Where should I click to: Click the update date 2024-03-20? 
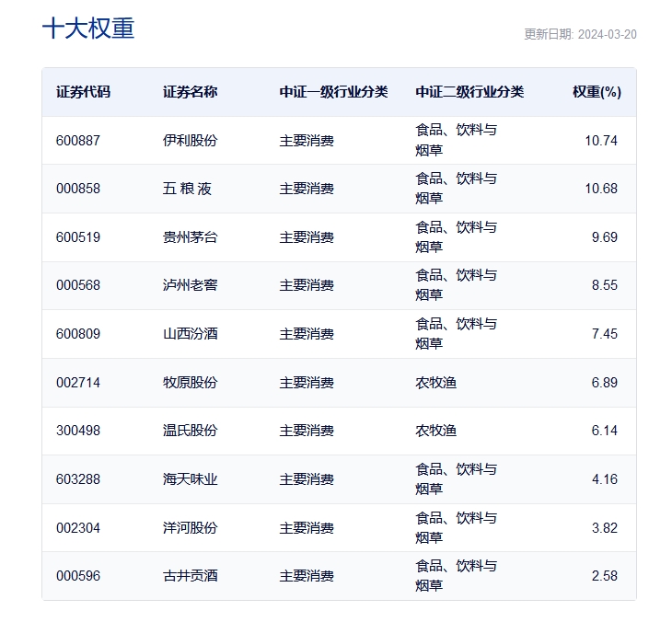click(607, 34)
